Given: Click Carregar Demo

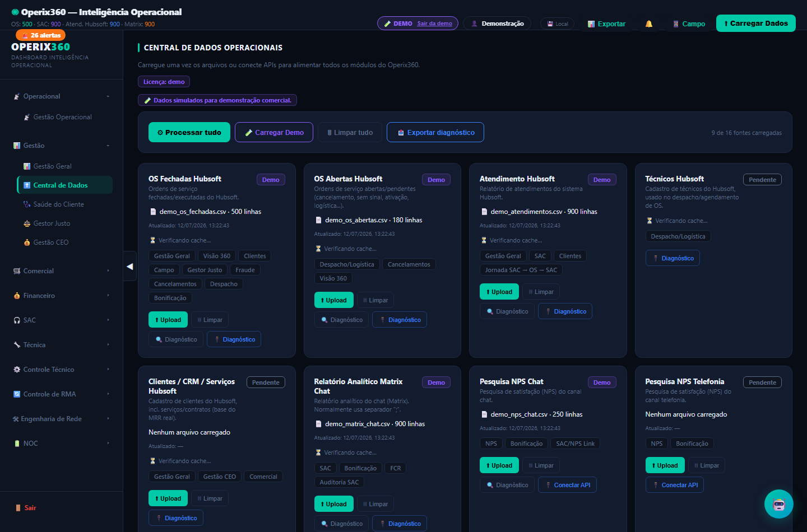Looking at the screenshot, I should (x=274, y=132).
